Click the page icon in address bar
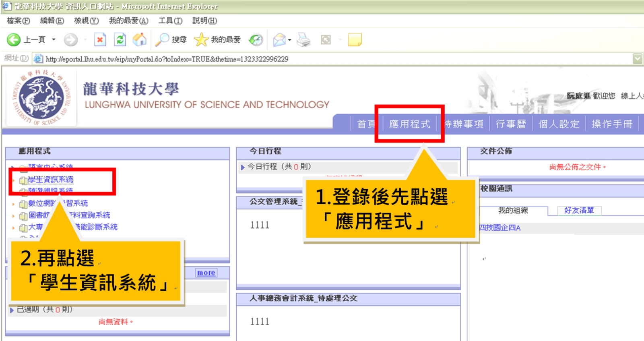644x341 pixels. (x=38, y=59)
